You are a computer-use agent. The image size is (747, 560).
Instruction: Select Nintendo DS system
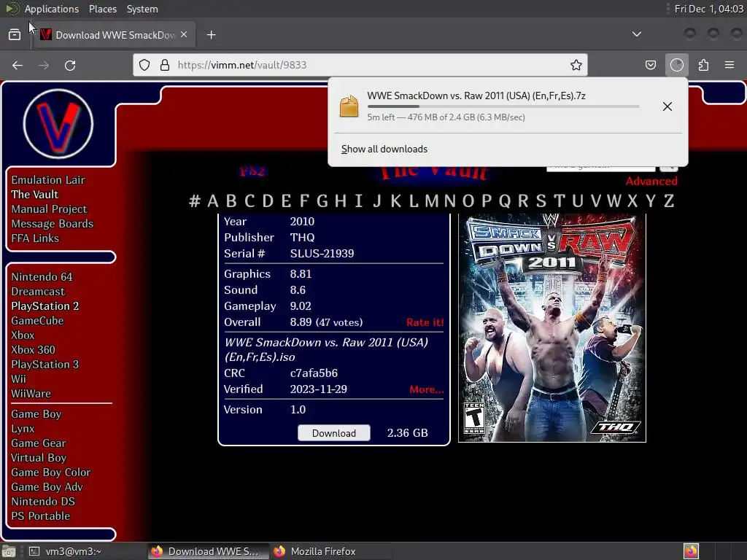[x=43, y=502]
